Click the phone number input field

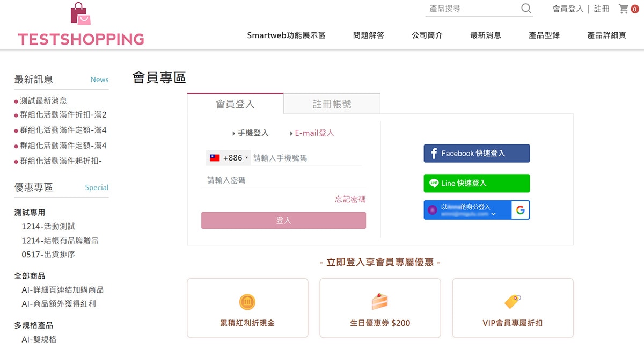pyautogui.click(x=307, y=158)
